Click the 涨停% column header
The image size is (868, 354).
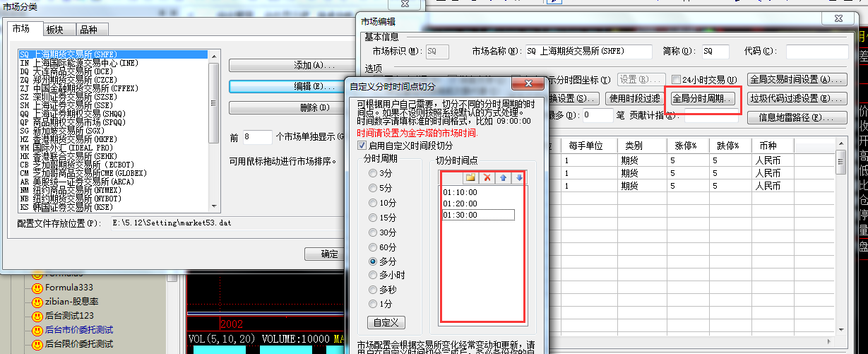687,145
